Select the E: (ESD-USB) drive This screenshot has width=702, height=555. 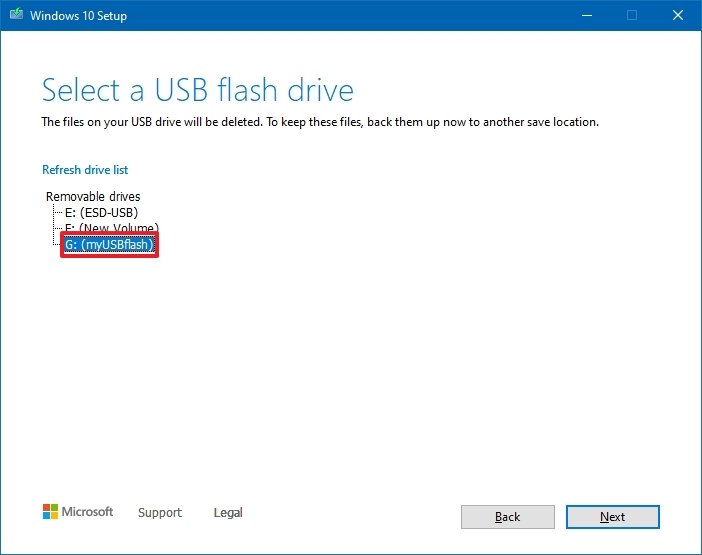click(102, 212)
